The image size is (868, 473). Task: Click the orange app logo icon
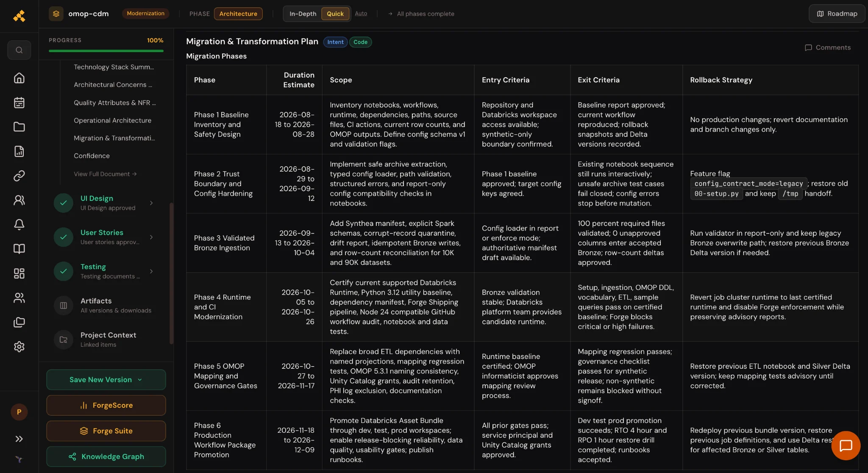[x=19, y=16]
